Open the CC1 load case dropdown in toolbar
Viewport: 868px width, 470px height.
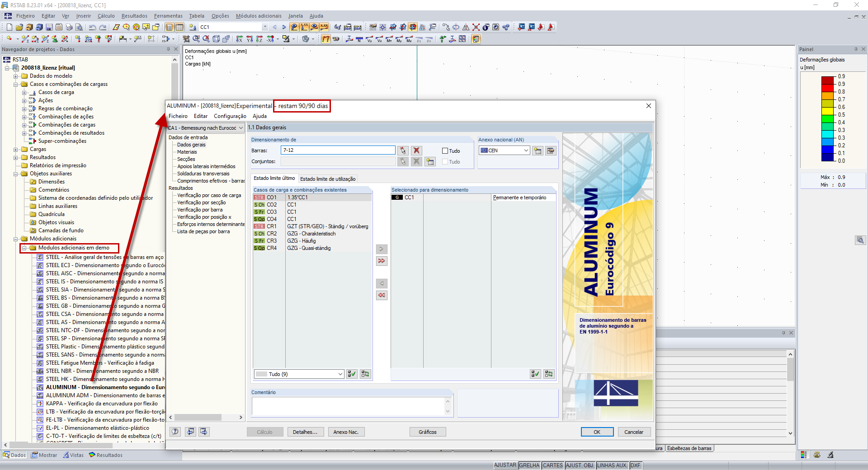[x=265, y=27]
